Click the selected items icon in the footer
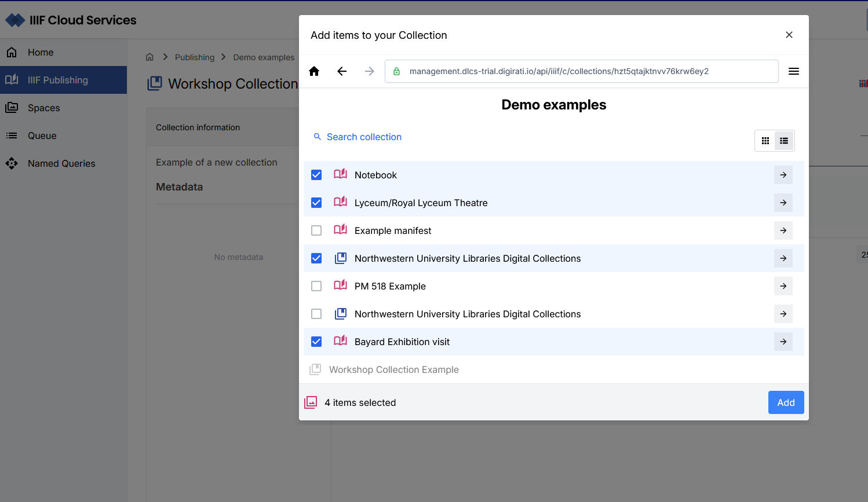The height and width of the screenshot is (502, 868). [x=311, y=402]
